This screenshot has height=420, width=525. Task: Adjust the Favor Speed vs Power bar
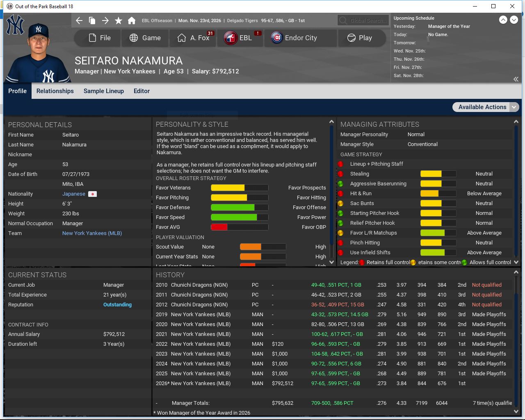tap(240, 217)
